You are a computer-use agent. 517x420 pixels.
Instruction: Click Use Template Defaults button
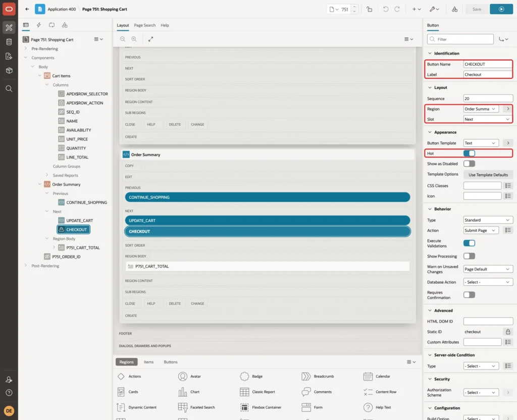[488, 175]
